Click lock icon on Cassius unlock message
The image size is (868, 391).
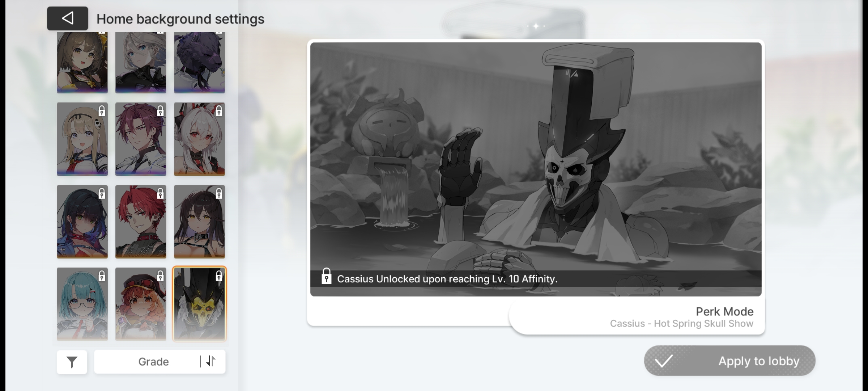pos(326,277)
